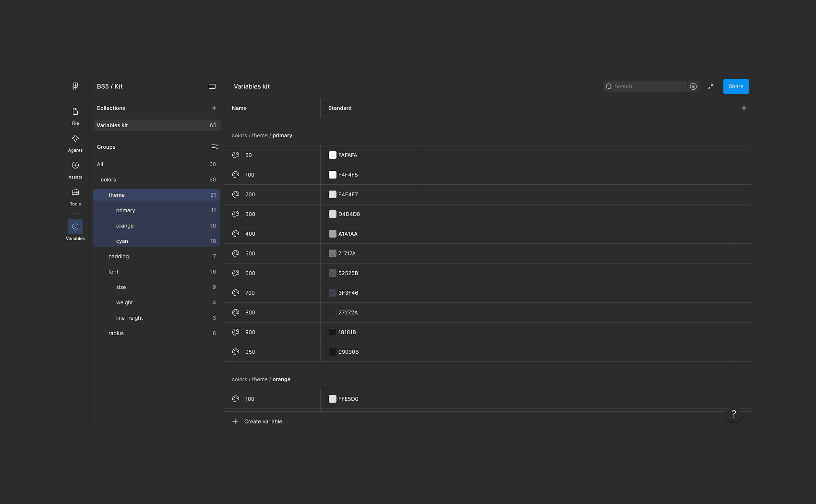Viewport: 816px width, 504px height.
Task: Open the Tools panel
Action: (75, 197)
